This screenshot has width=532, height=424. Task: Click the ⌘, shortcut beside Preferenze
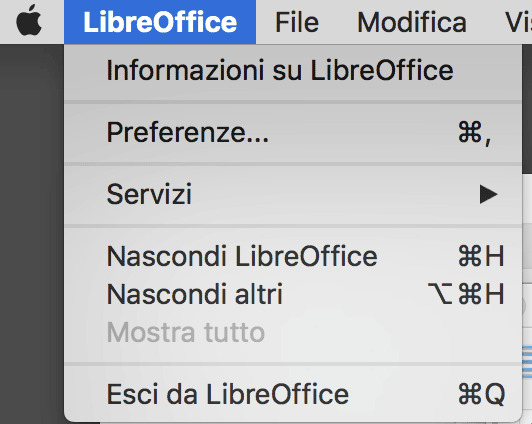click(475, 133)
